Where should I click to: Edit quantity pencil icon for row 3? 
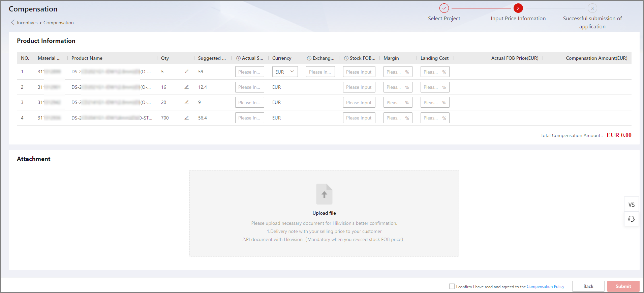pos(187,102)
